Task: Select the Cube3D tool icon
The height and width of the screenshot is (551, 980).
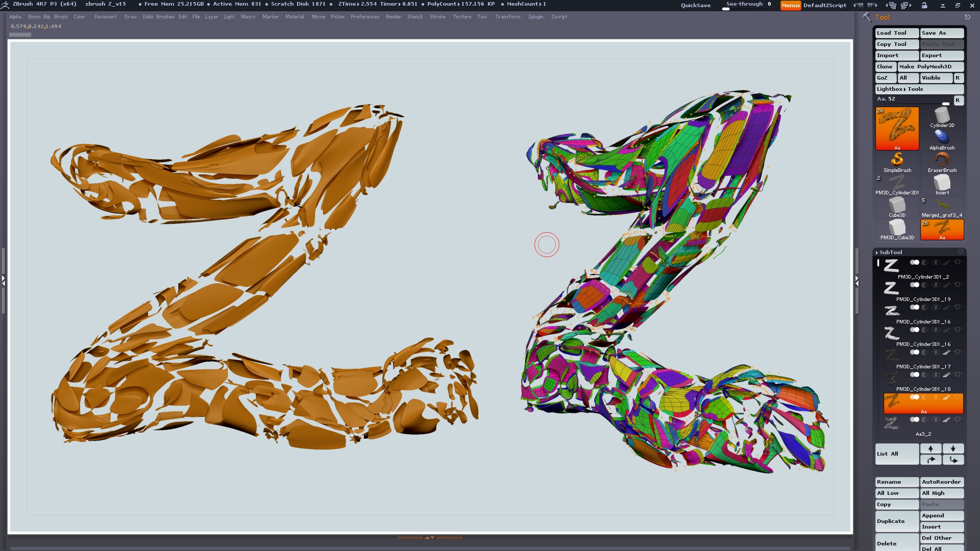Action: [897, 206]
